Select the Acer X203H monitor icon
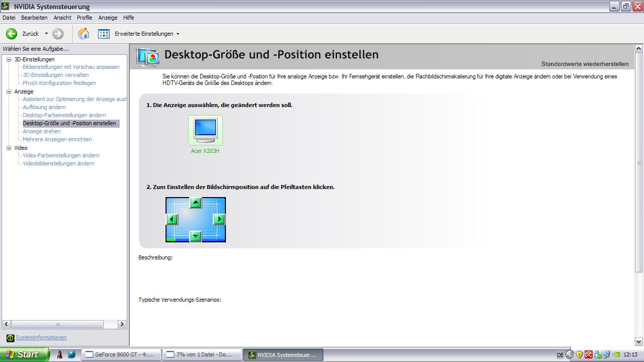The width and height of the screenshot is (644, 362). tap(205, 130)
